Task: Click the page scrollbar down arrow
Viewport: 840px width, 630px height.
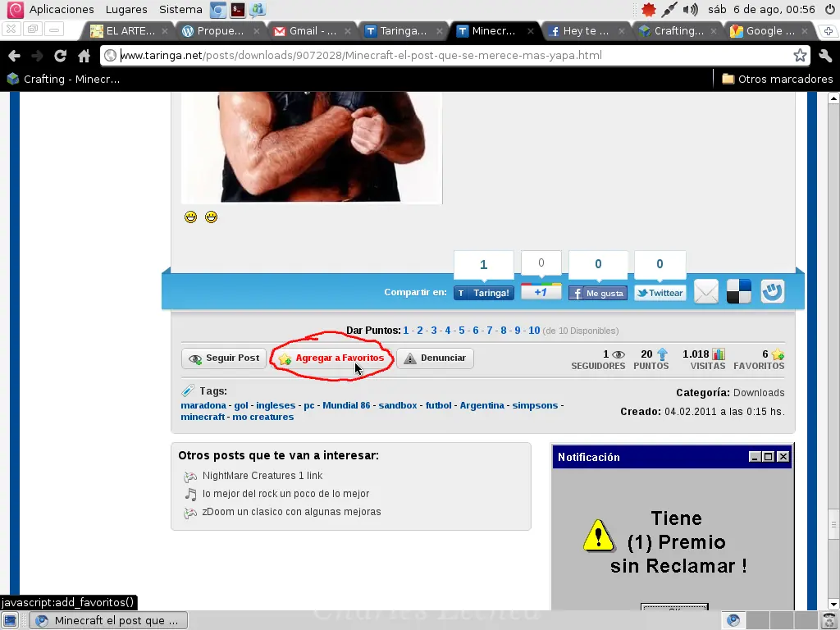Action: click(x=833, y=605)
